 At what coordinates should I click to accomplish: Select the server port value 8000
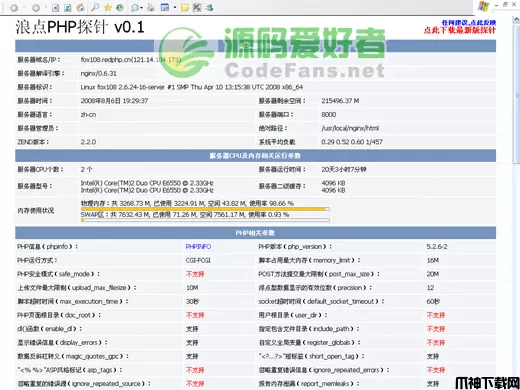coord(329,114)
